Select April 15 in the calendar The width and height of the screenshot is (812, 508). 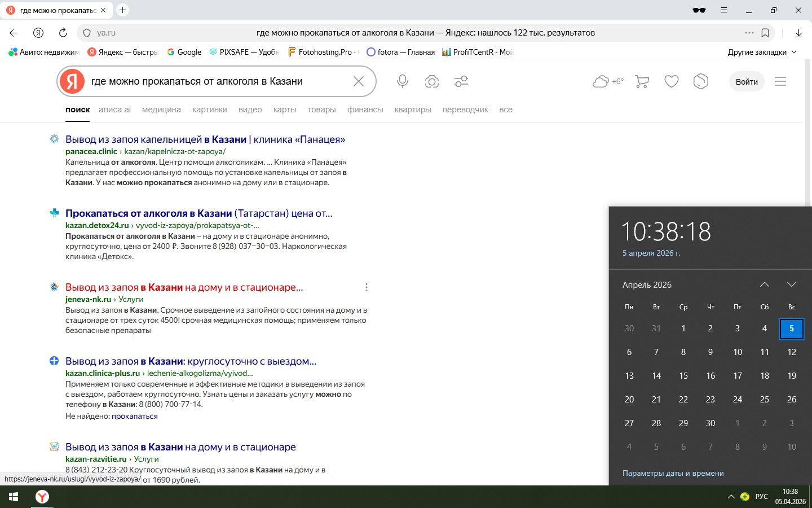tap(683, 375)
